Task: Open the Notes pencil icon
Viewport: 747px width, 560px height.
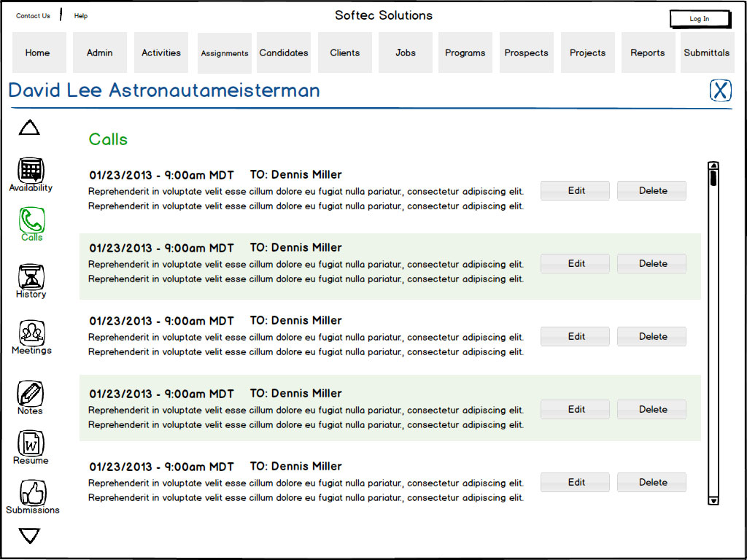Action: (30, 394)
